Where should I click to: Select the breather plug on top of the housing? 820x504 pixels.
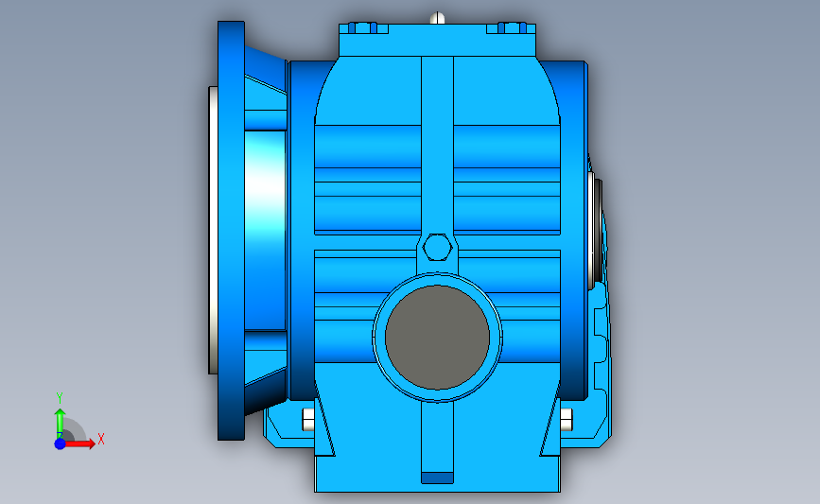pyautogui.click(x=438, y=18)
